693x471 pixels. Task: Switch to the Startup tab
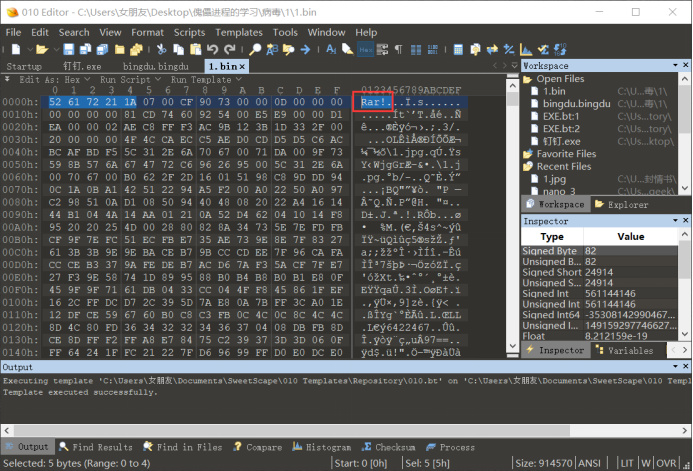(x=24, y=66)
